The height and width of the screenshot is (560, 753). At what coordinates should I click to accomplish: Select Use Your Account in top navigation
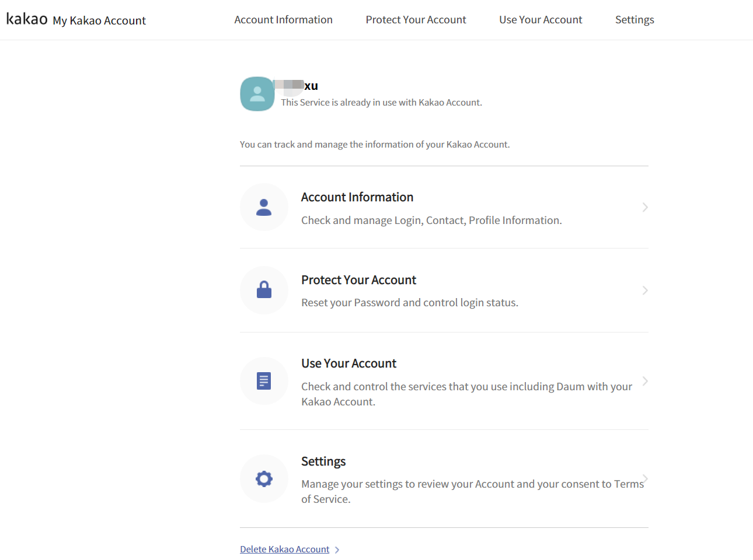pyautogui.click(x=541, y=20)
